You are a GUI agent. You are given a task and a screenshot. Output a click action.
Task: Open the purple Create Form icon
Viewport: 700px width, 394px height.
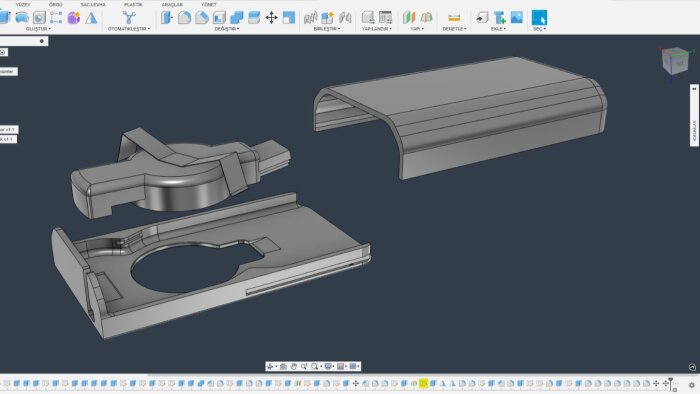coord(74,17)
